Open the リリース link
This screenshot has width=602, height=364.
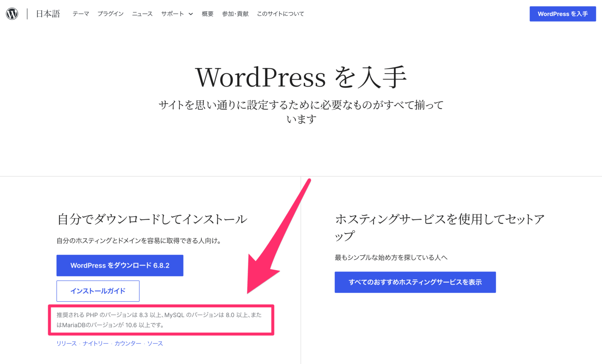(x=66, y=343)
